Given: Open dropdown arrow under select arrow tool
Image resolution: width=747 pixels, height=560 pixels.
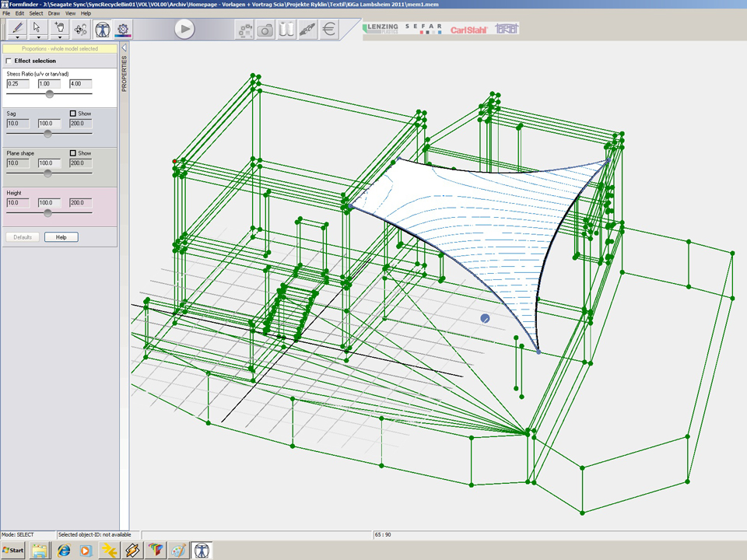Looking at the screenshot, I should (37, 37).
